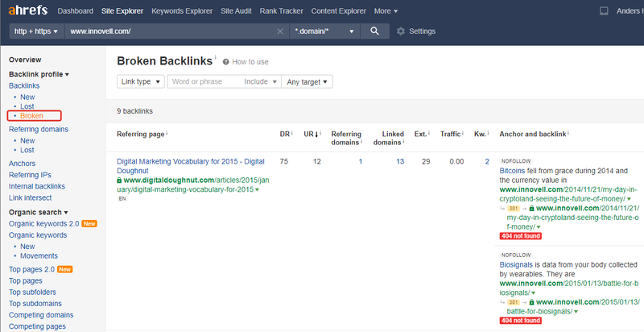Open Internal backlinks

click(x=37, y=186)
